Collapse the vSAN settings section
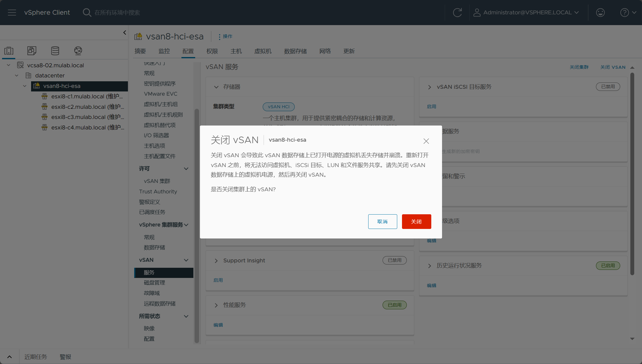The width and height of the screenshot is (642, 364). tap(186, 260)
